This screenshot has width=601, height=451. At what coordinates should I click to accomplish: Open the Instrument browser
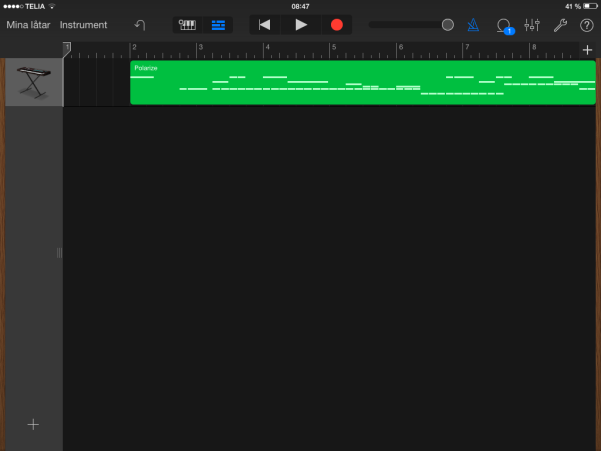[x=83, y=25]
